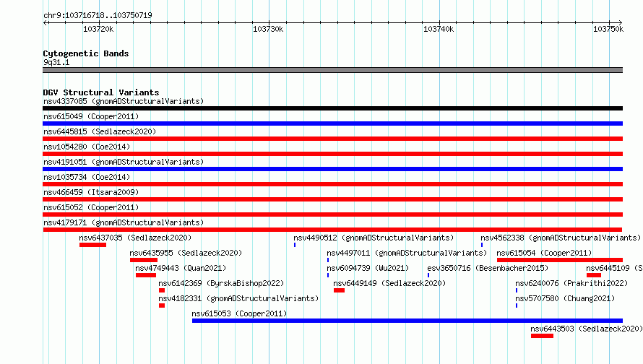Click the nsv6445815 (Sedlazeck2020) red bar
The image size is (643, 364).
click(332, 139)
